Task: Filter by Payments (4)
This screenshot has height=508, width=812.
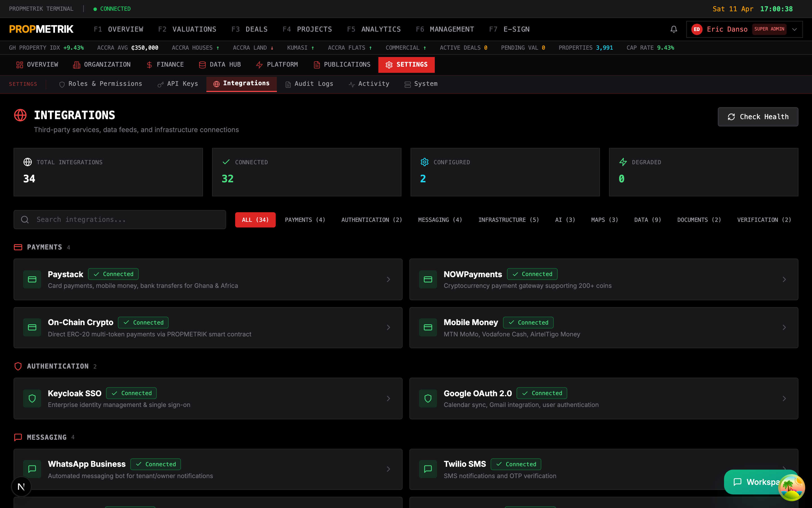Action: 305,220
